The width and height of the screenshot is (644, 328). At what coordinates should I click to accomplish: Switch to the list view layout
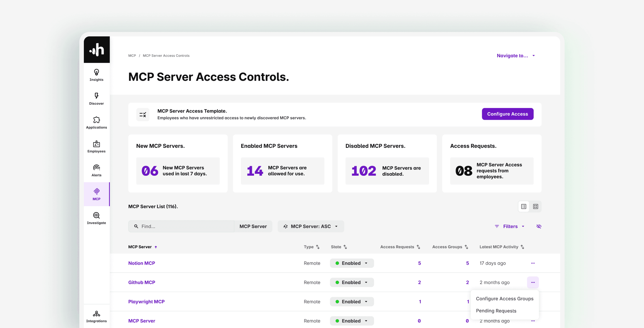(524, 207)
